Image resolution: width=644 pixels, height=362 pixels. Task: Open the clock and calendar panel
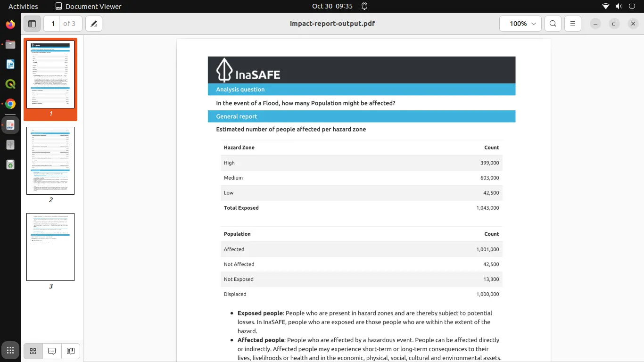click(x=332, y=6)
